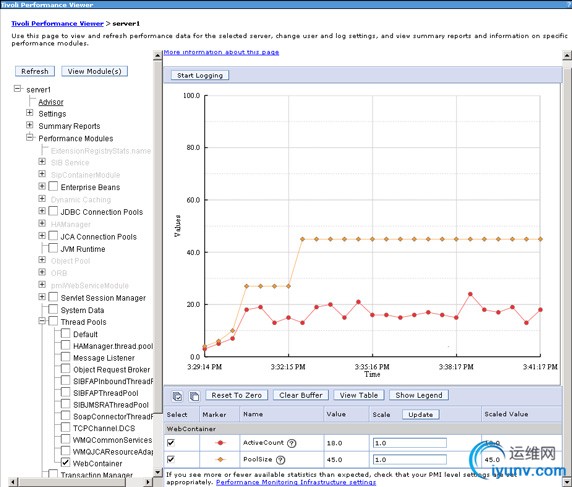Expand the SIB Service node

point(42,162)
